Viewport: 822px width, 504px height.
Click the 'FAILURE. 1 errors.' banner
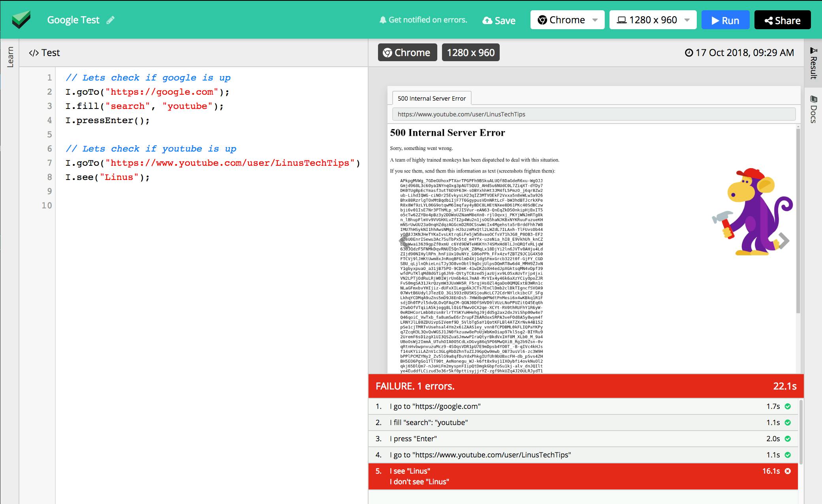pos(586,386)
